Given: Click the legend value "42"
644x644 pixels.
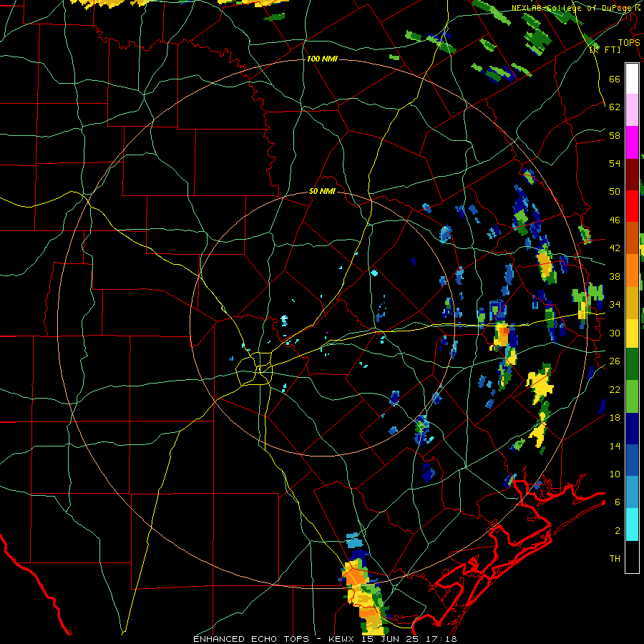Looking at the screenshot, I should (x=615, y=248).
